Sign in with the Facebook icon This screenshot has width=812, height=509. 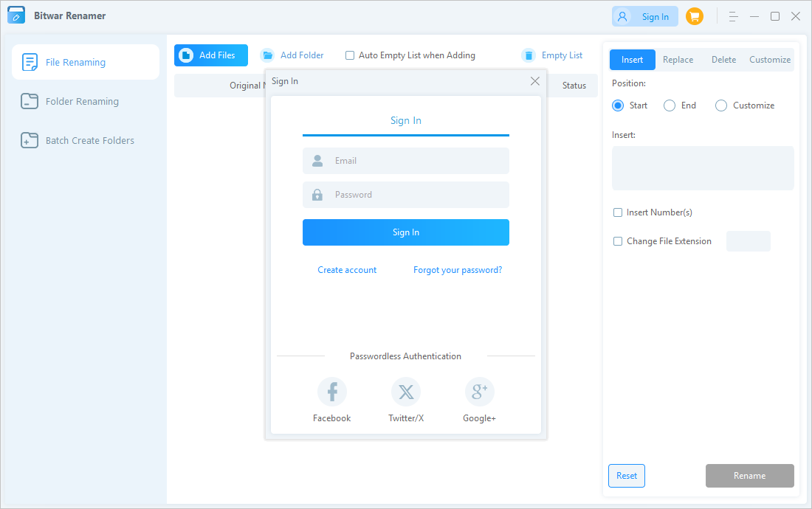click(x=332, y=392)
